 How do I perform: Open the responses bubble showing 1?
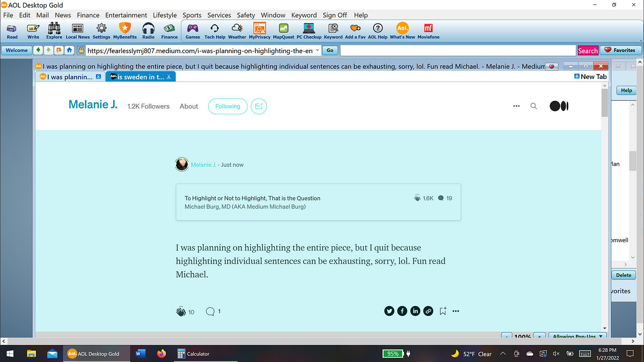[x=210, y=311]
